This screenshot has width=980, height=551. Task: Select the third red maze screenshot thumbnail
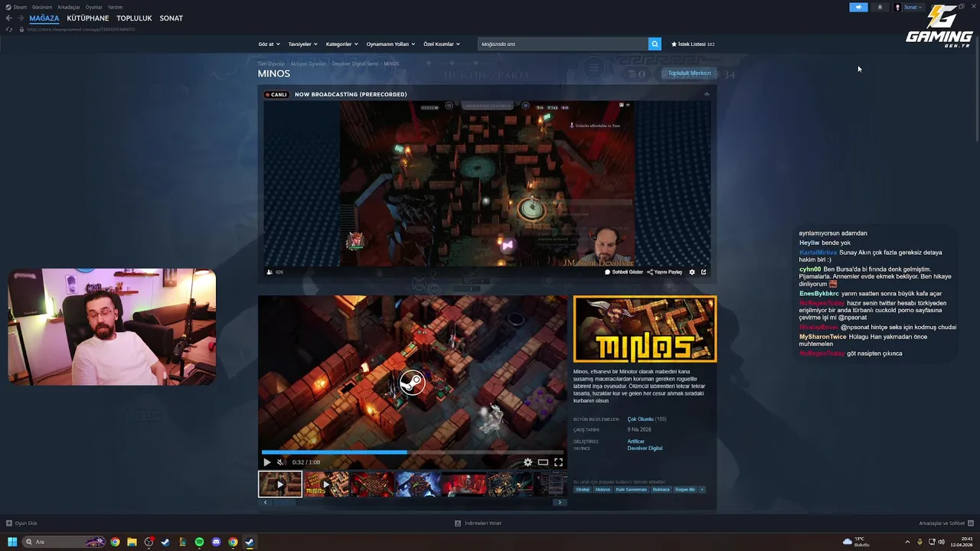pos(372,484)
